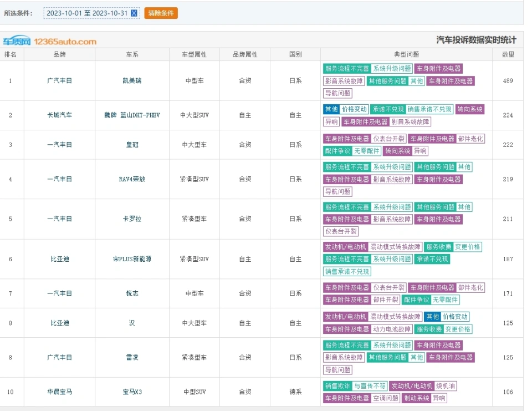Click the 车型属性 column header

[x=194, y=54]
